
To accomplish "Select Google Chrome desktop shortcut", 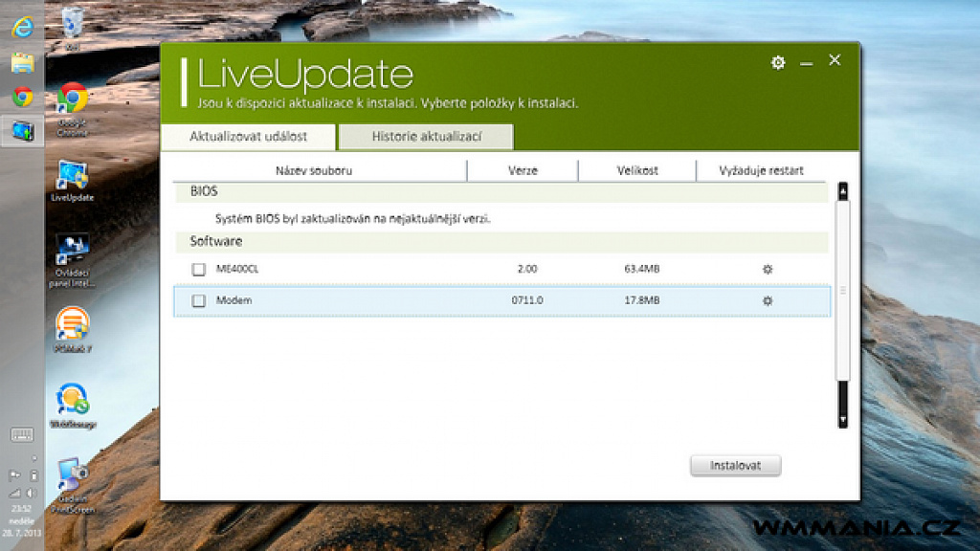I will click(x=73, y=109).
